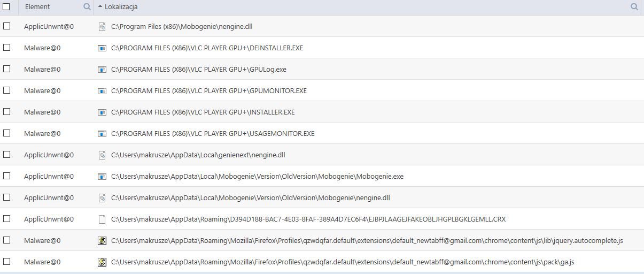Check the INSTALLER.EXE row checkbox
The image size is (644, 274).
coord(6,112)
